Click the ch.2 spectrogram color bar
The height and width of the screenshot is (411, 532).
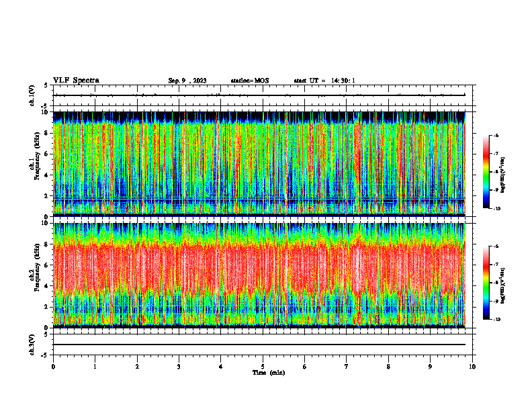[x=486, y=283]
